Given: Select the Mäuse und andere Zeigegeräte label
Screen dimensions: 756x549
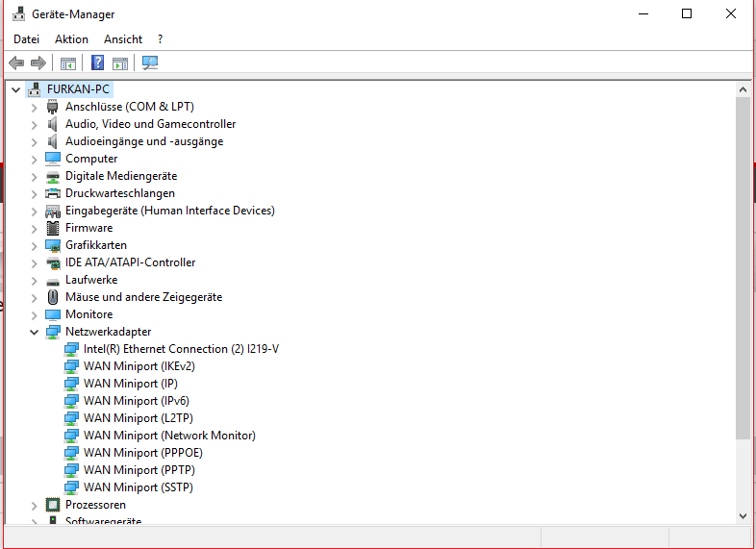Looking at the screenshot, I should click(x=144, y=297).
